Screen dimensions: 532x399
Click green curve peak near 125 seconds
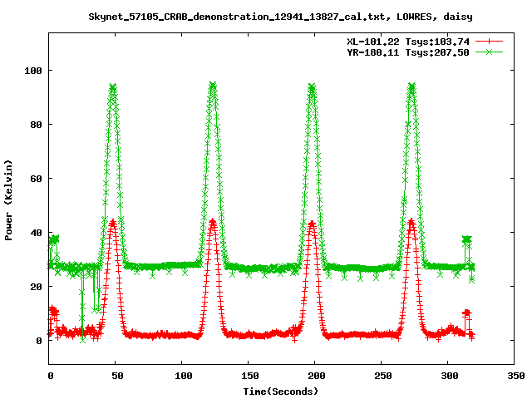[213, 85]
